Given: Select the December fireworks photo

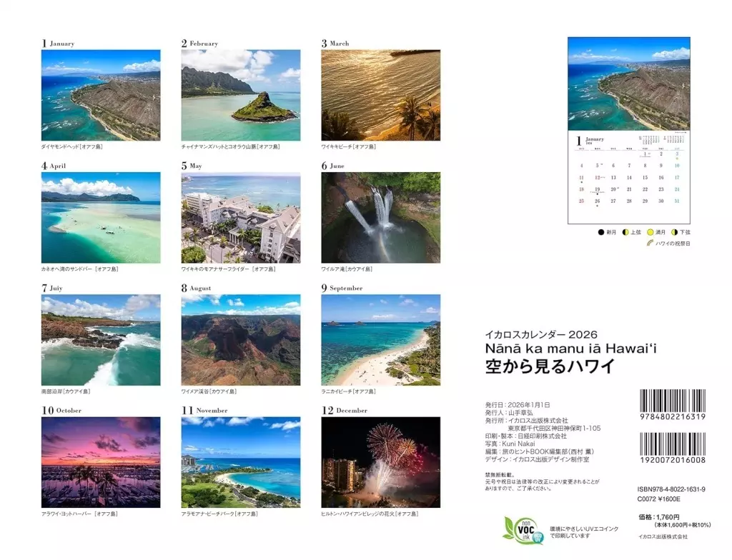Looking at the screenshot, I should click(380, 462).
